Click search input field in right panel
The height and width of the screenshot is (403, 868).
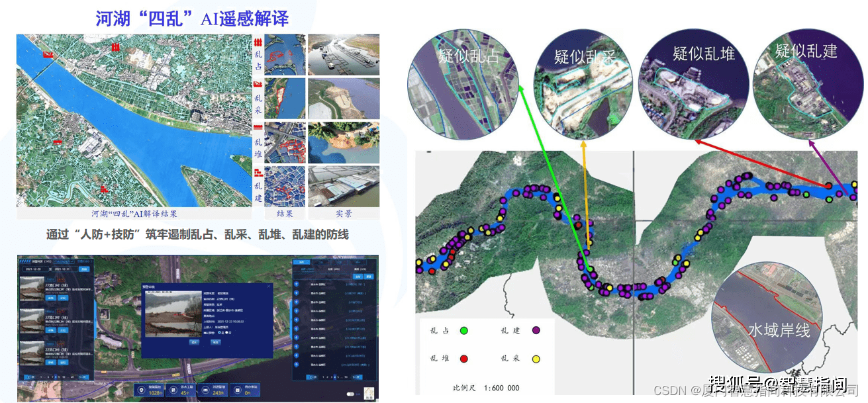[x=322, y=277]
